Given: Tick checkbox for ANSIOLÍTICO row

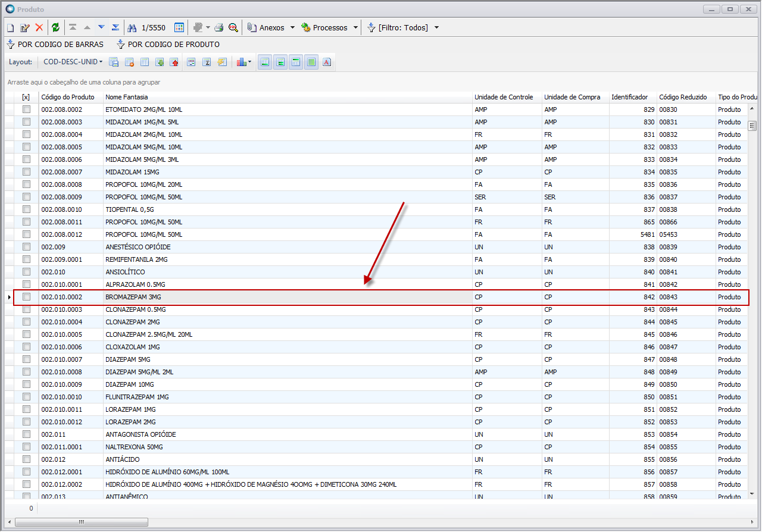Looking at the screenshot, I should [x=26, y=272].
